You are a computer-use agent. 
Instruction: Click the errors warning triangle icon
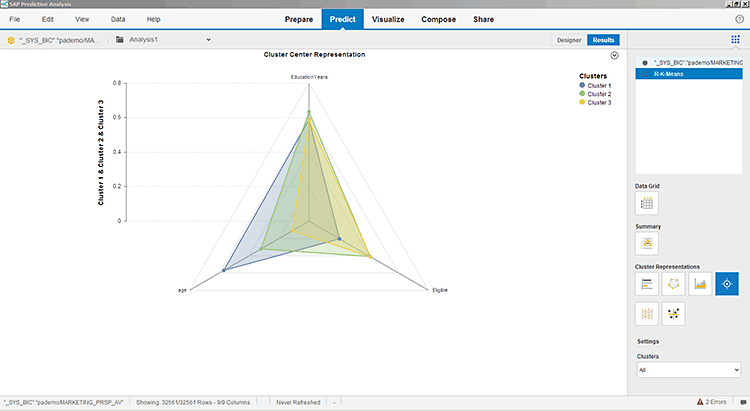click(700, 402)
